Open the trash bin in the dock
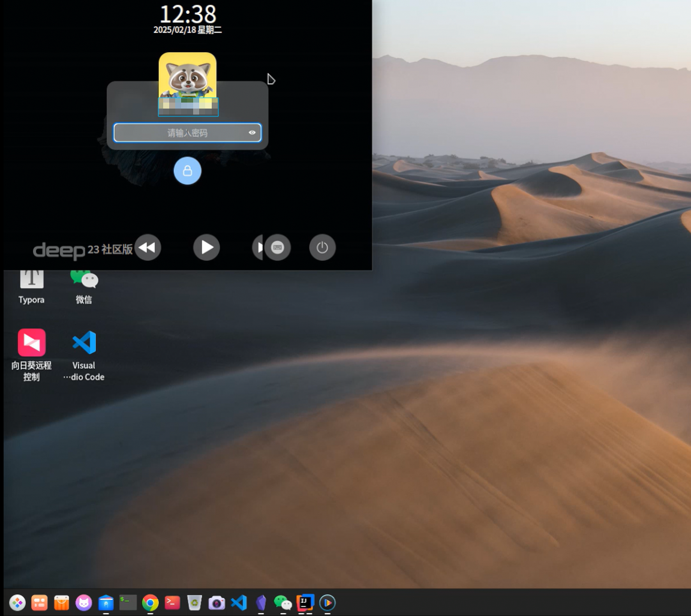The height and width of the screenshot is (616, 691). [x=194, y=602]
